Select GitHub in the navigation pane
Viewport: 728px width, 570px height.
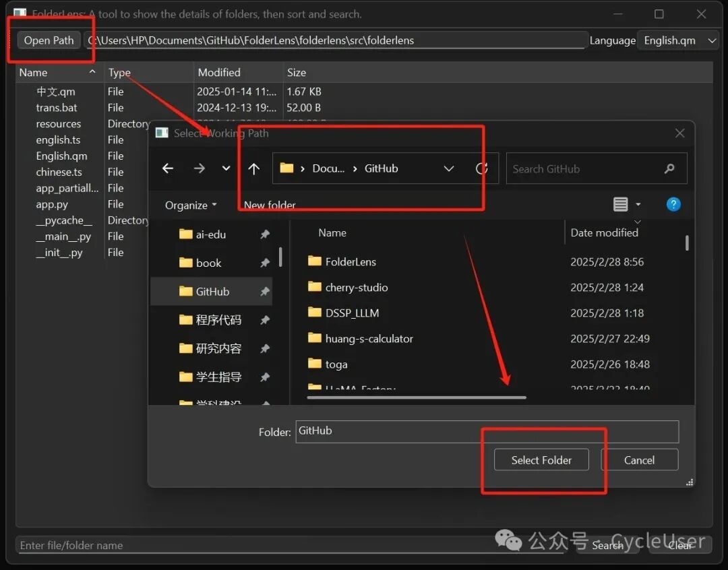coord(211,292)
